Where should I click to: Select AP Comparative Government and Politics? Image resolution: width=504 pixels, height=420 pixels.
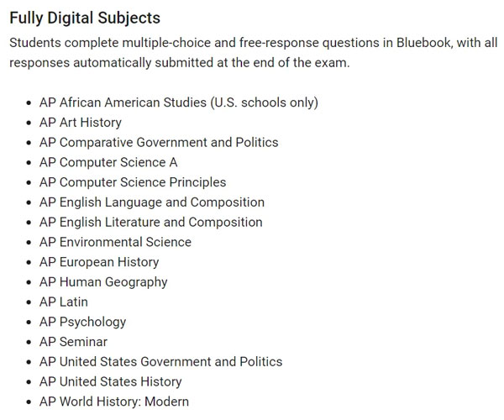coord(159,142)
